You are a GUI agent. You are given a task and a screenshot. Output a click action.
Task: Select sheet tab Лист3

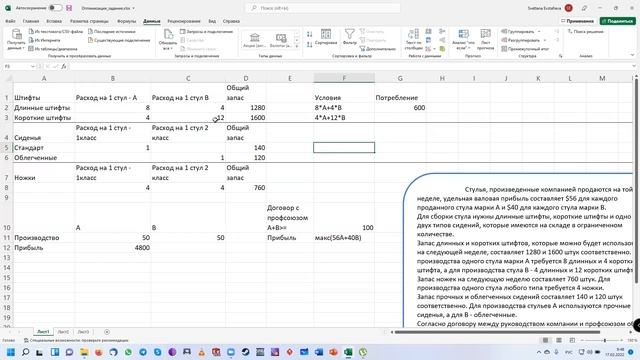(83, 332)
